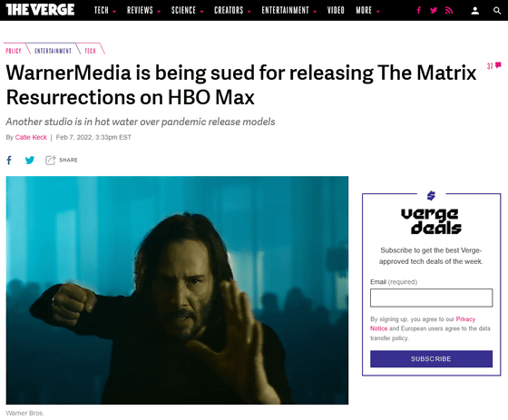Open the user account profile icon
This screenshot has width=508, height=420.
(475, 11)
